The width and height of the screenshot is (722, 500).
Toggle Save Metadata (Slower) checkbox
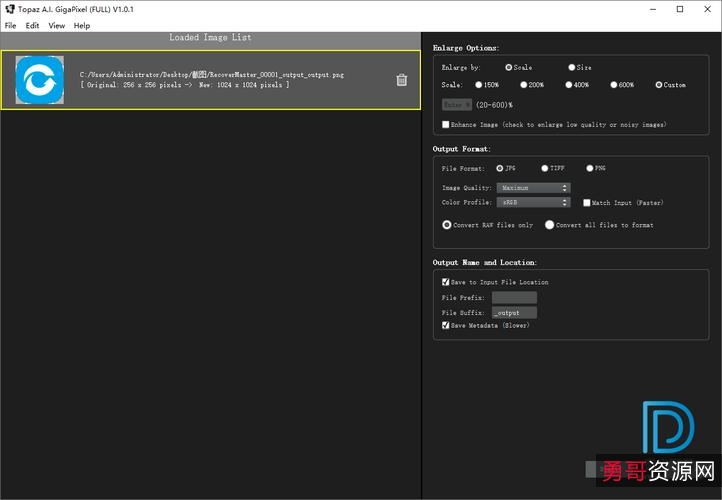[446, 325]
